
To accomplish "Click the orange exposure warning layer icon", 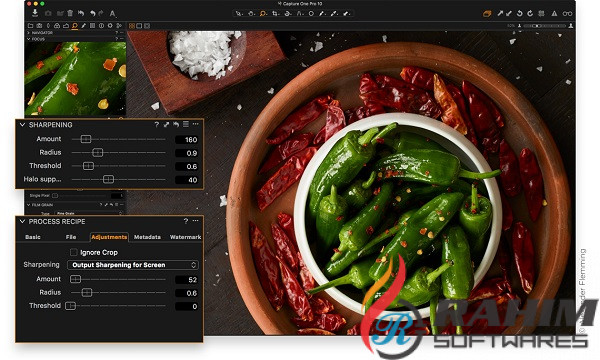I will (x=487, y=13).
